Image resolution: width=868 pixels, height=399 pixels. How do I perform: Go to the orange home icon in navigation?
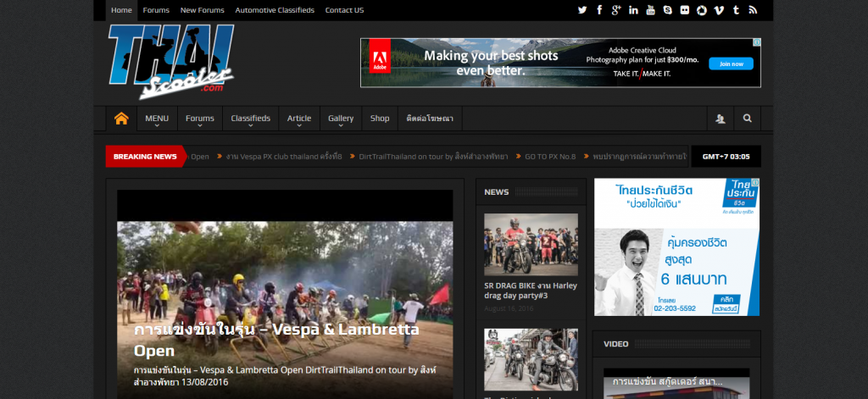pos(121,119)
